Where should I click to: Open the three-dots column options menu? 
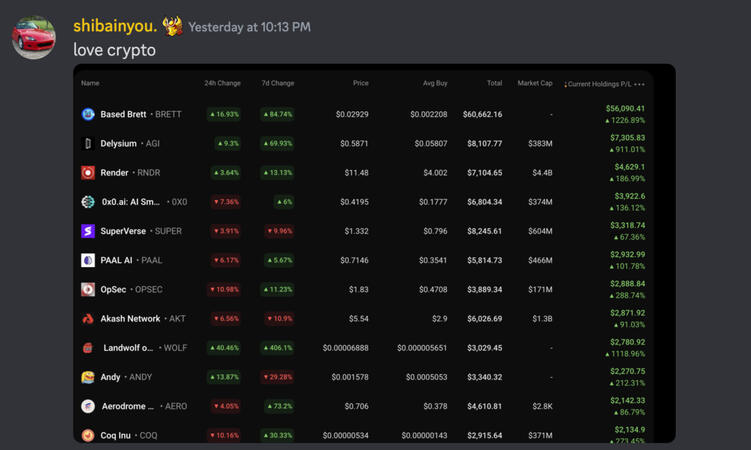click(639, 84)
